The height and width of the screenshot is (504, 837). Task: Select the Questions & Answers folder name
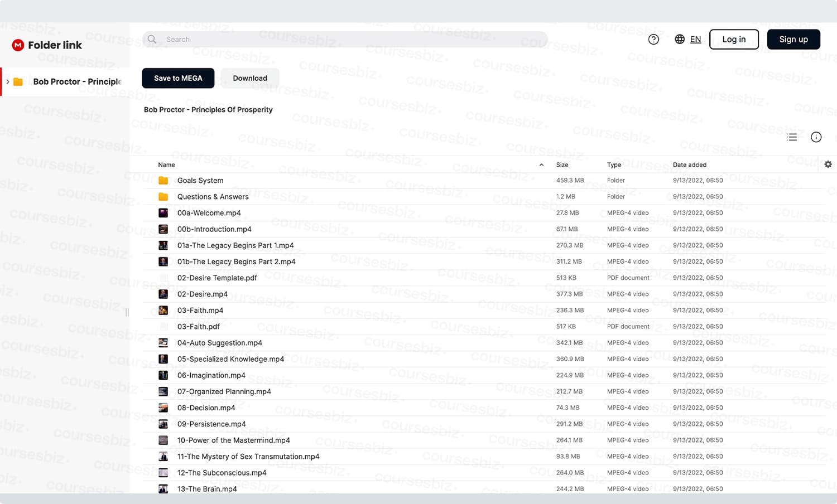pyautogui.click(x=213, y=197)
